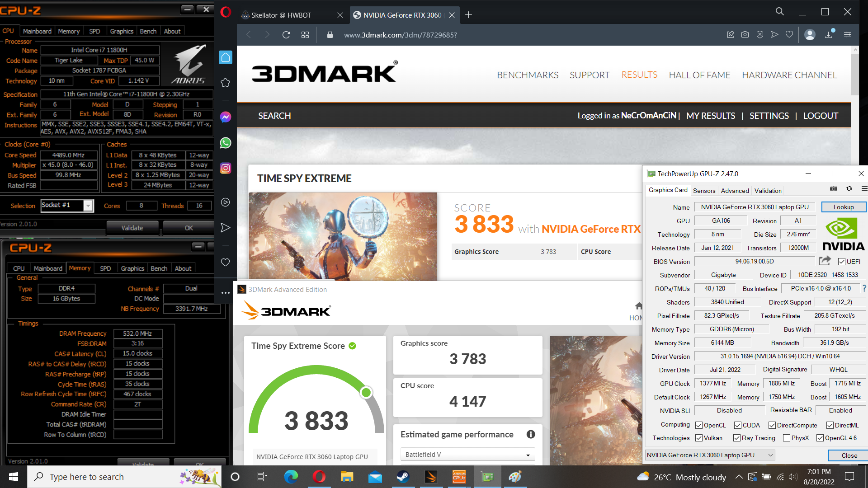Open the ad blocker shield icon
This screenshot has width=868, height=488.
(760, 34)
